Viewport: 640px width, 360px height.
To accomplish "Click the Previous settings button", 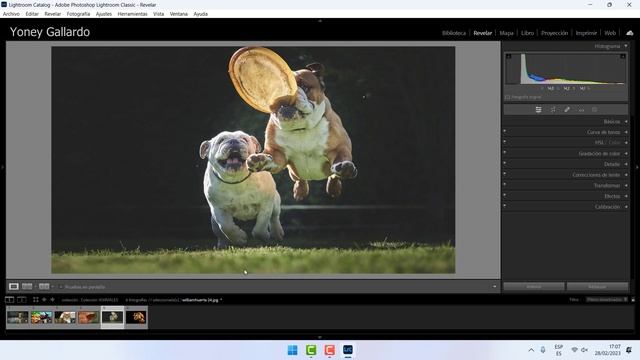I will pos(534,287).
